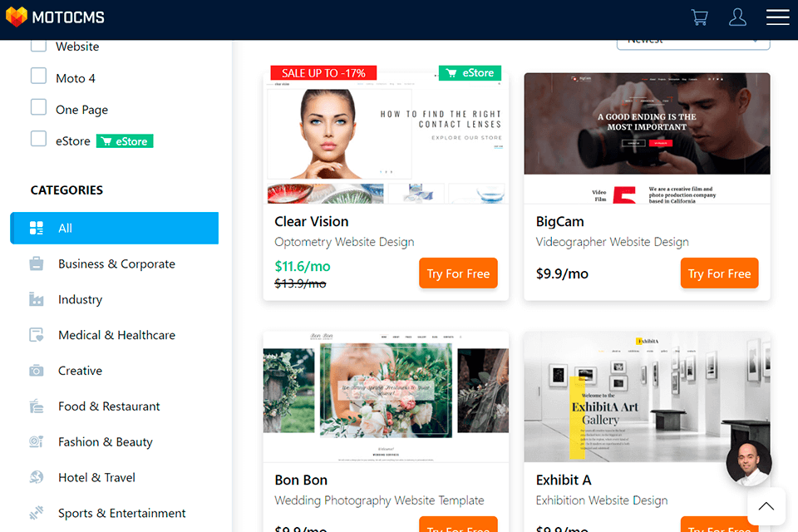
Task: Click Try For Free on BigCam
Action: click(719, 273)
